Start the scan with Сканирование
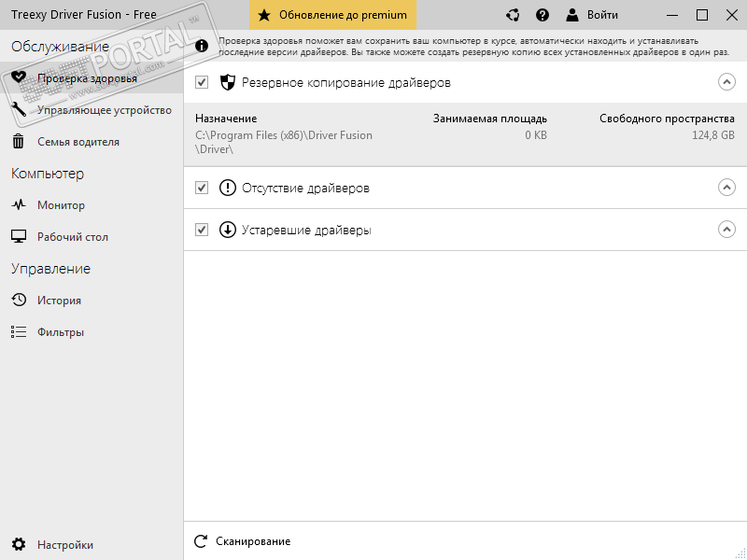The height and width of the screenshot is (560, 747). (243, 541)
